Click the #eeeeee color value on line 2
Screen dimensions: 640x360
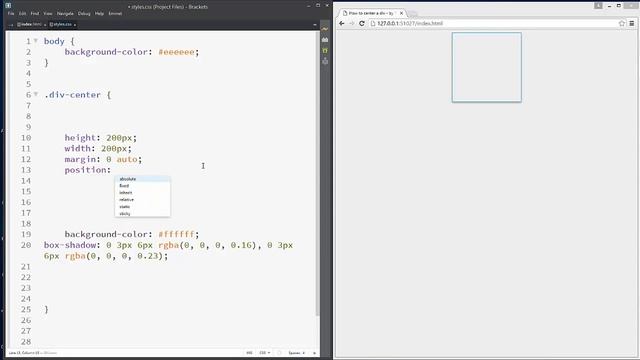coord(176,52)
